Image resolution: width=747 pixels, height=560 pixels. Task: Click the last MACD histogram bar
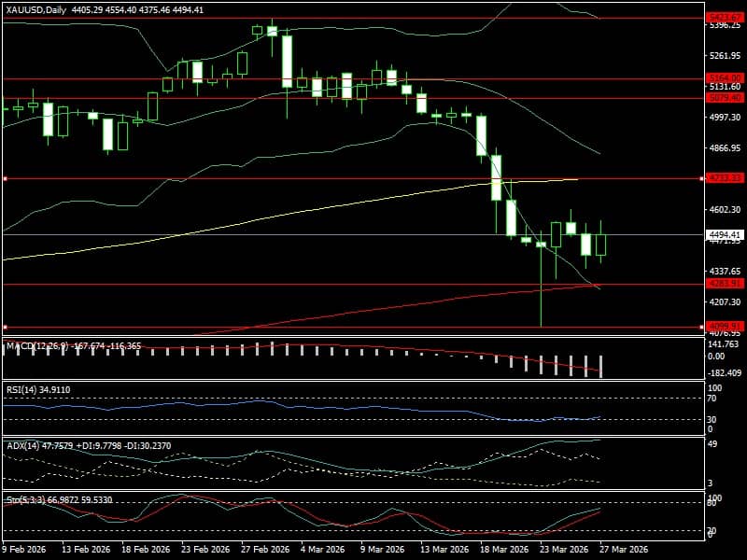600,367
